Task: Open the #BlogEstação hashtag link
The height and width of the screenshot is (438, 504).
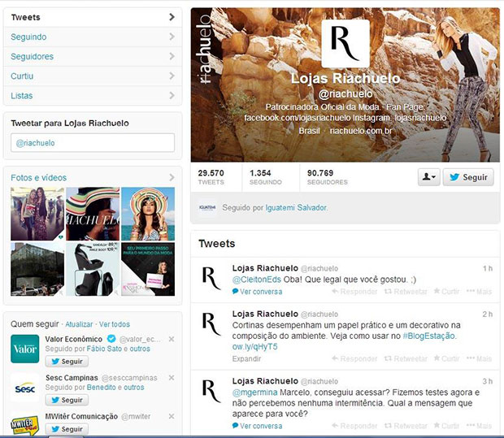Action: click(428, 336)
